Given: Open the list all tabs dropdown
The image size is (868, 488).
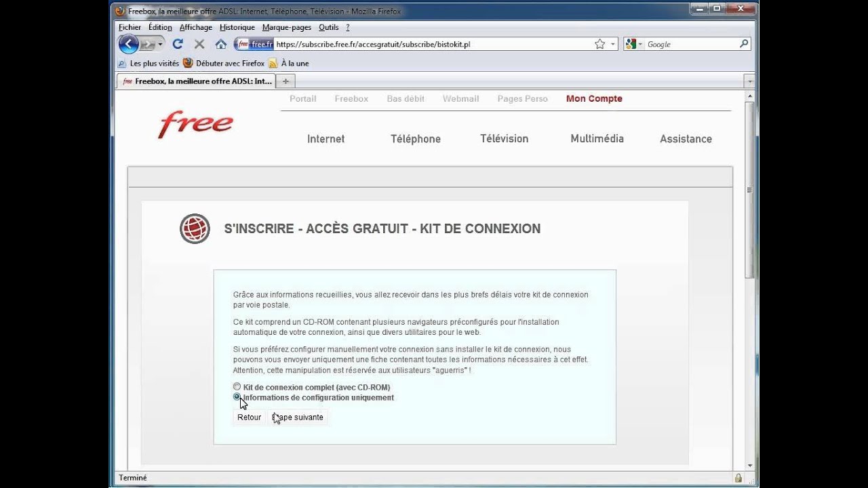Looking at the screenshot, I should [x=749, y=81].
